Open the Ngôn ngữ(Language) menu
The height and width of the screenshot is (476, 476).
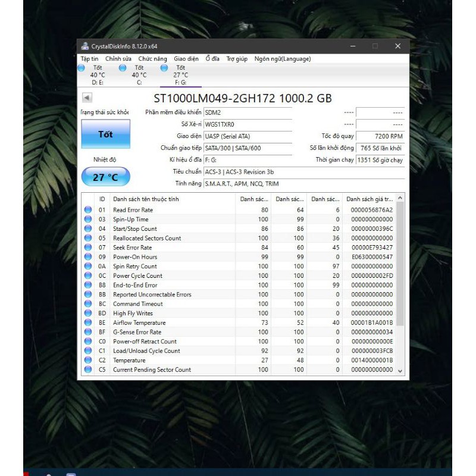click(283, 59)
